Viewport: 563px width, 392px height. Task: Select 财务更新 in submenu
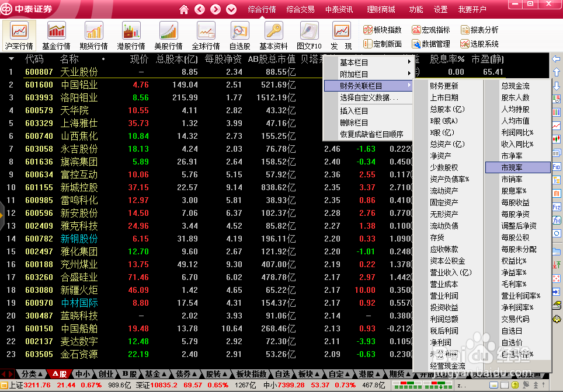coord(449,86)
